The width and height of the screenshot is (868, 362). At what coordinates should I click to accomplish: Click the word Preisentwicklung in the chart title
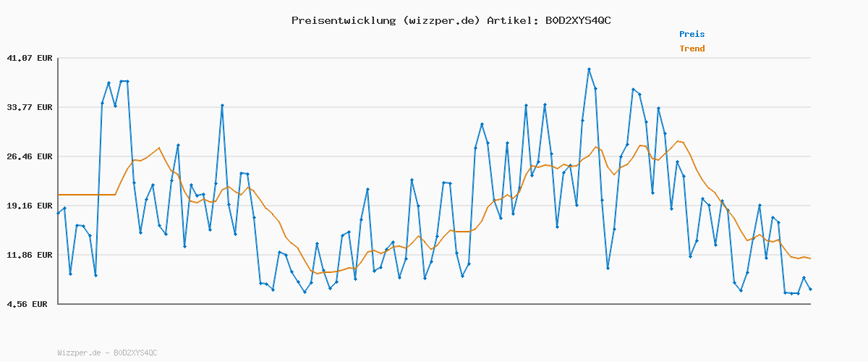343,20
